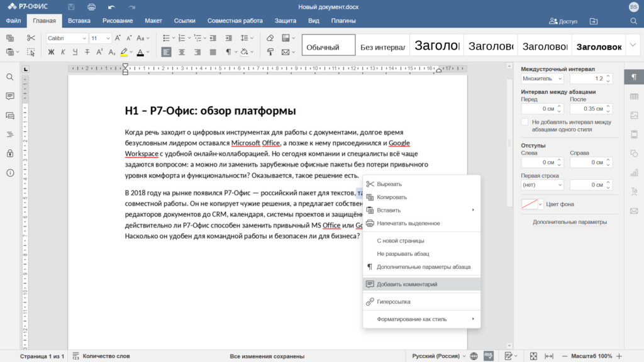Apply the Без интервала style
644x362 pixels.
pyautogui.click(x=382, y=45)
